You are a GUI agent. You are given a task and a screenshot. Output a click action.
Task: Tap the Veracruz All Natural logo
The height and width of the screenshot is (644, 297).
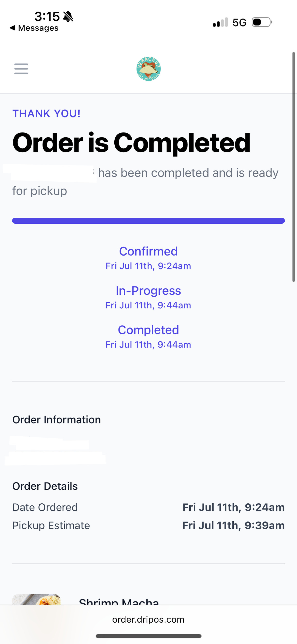[149, 69]
